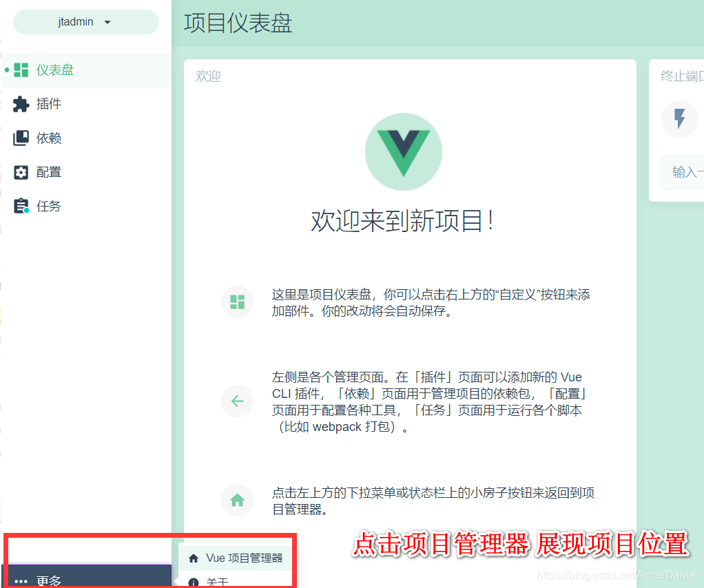
Task: Click the tasks clipboard icon
Action: pyautogui.click(x=21, y=206)
